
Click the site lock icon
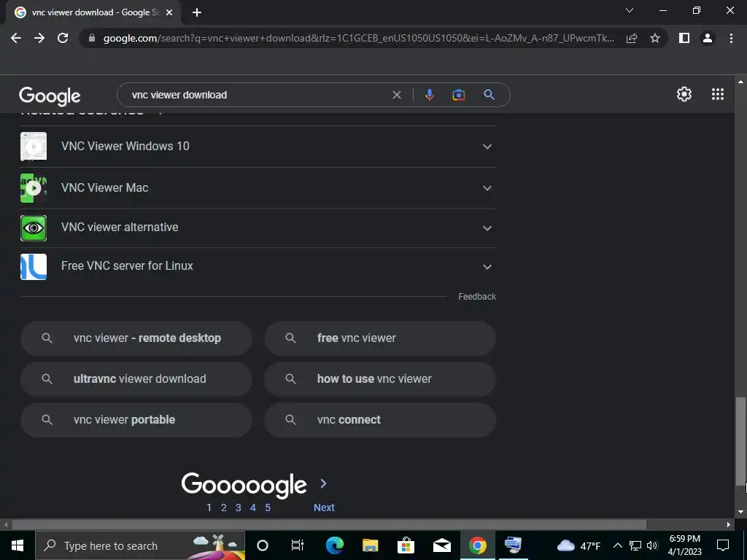point(92,38)
